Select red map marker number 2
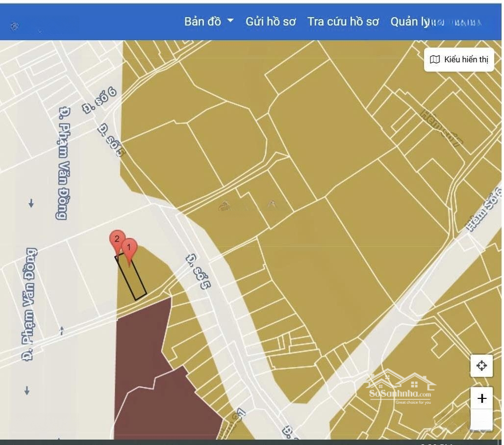This screenshot has height=445, width=504. click(116, 240)
